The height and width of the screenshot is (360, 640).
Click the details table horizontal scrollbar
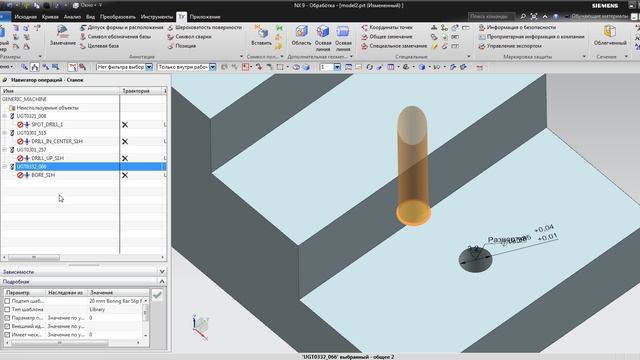click(x=59, y=343)
